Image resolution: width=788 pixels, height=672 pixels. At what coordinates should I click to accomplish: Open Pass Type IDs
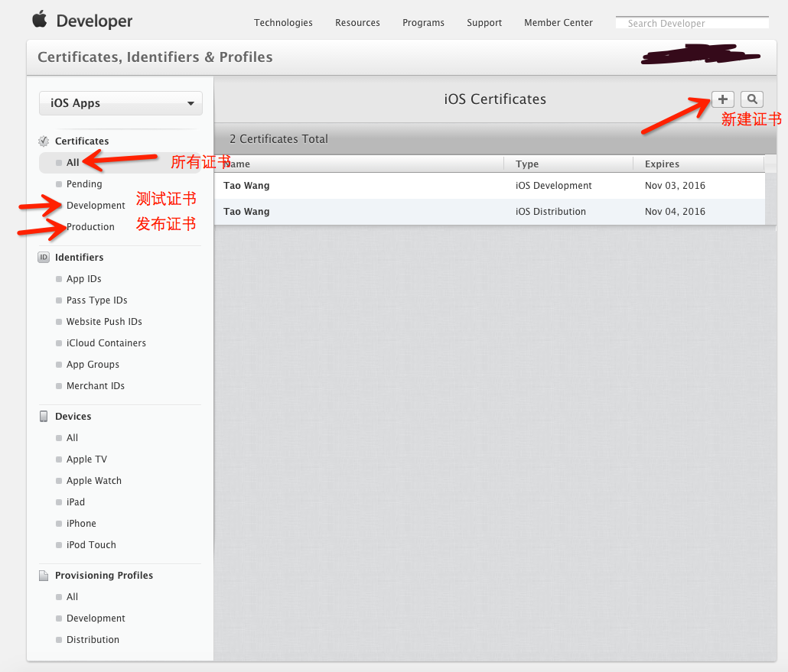[97, 300]
